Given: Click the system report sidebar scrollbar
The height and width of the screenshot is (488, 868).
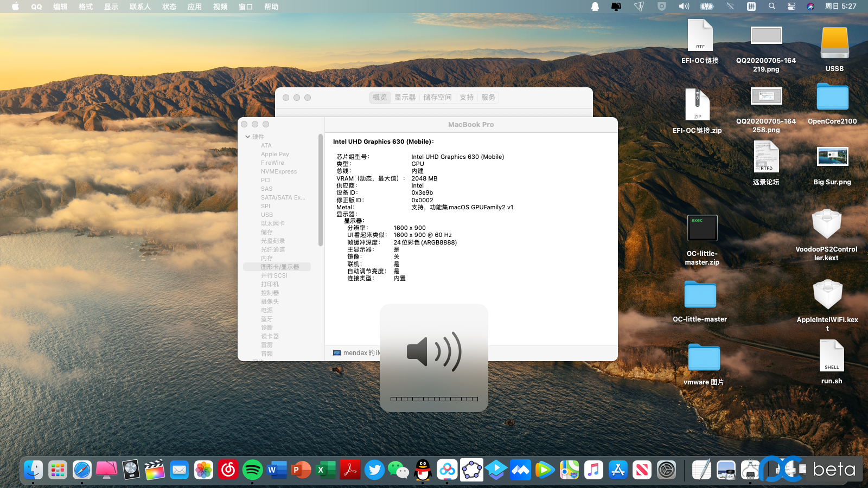Looking at the screenshot, I should pyautogui.click(x=321, y=190).
